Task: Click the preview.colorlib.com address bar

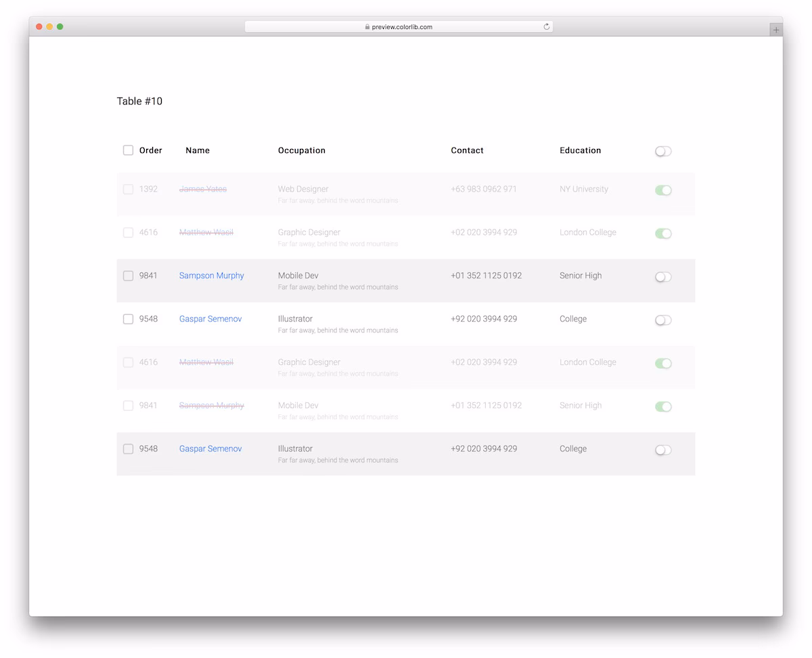Action: pos(399,27)
